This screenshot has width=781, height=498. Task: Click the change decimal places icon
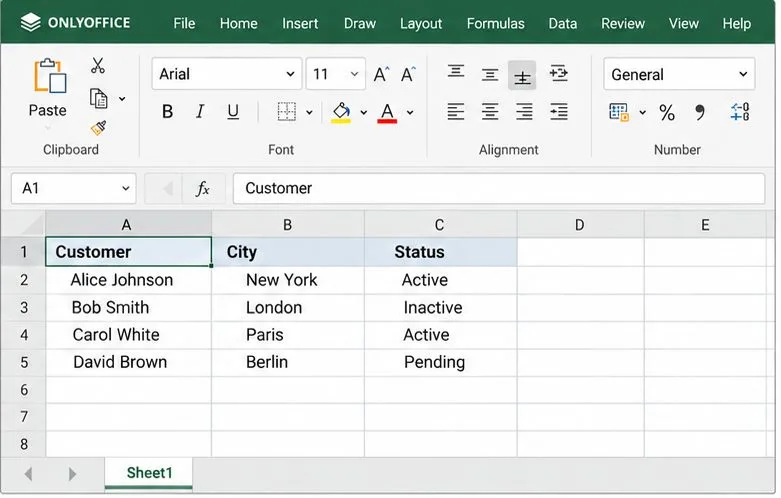coord(740,112)
